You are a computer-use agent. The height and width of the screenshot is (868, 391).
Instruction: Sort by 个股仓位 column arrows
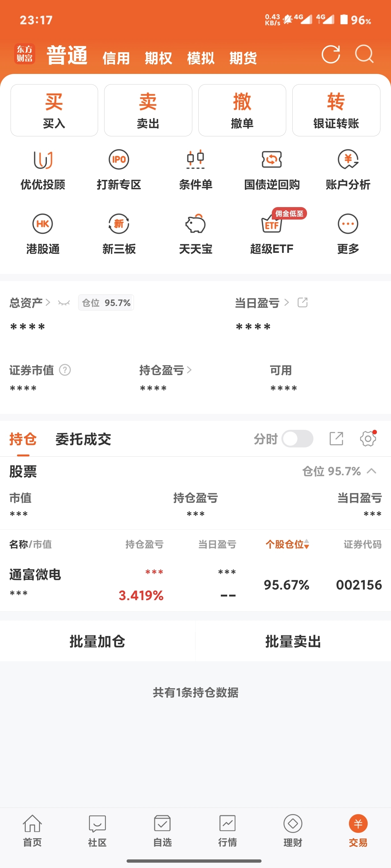coord(306,544)
